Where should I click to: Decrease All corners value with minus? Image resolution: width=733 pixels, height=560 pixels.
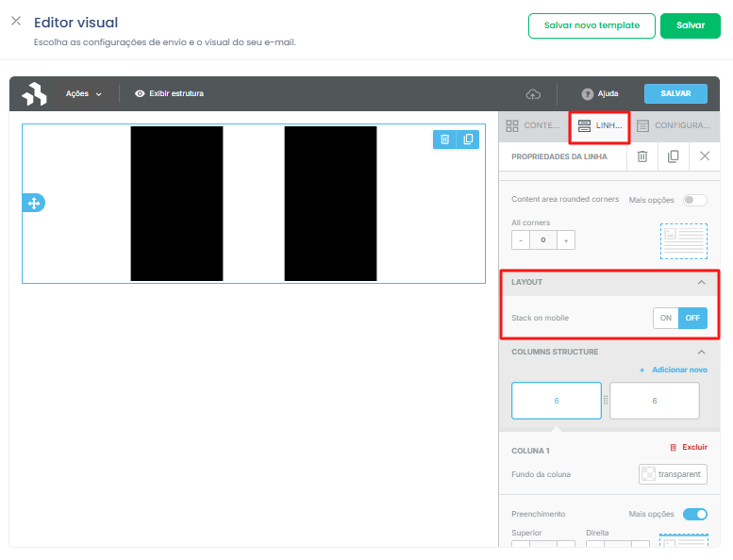click(521, 240)
